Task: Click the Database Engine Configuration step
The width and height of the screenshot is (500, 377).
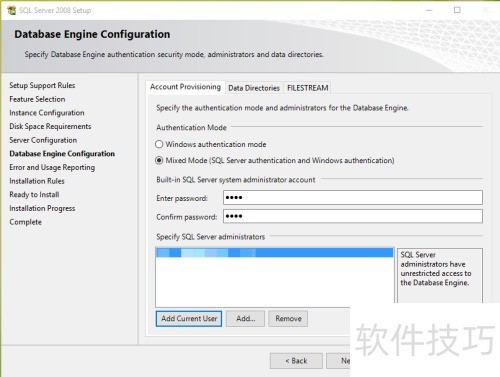Action: tap(62, 154)
